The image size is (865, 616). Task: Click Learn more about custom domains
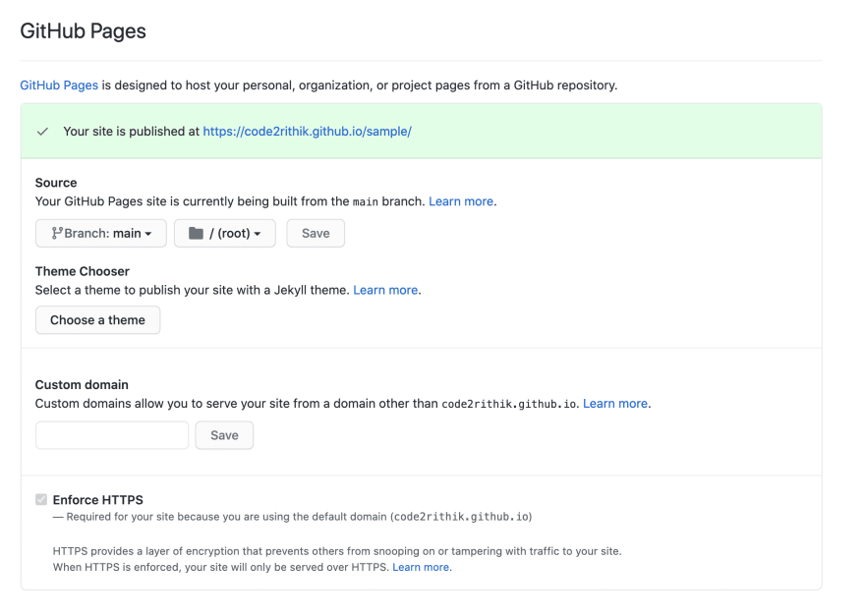coord(615,403)
